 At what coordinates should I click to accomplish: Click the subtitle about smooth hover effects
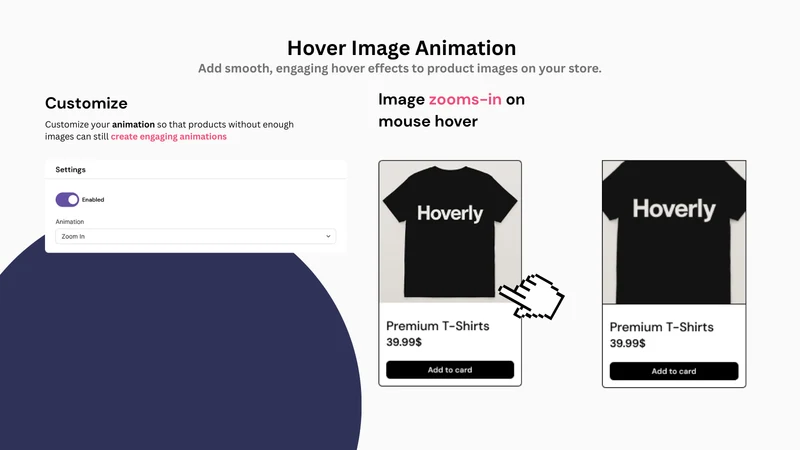click(x=399, y=68)
